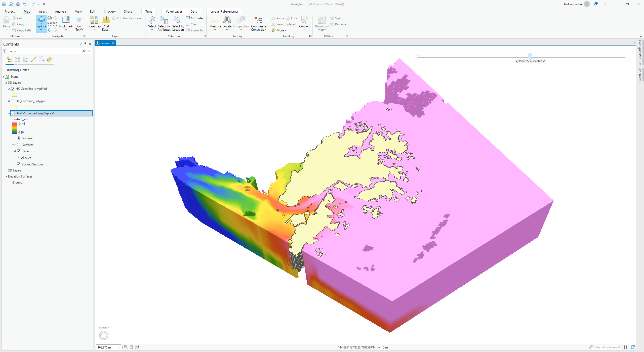Screen dimensions: 644x352
Task: Click the Attributes button in Selection
Action: 195,18
